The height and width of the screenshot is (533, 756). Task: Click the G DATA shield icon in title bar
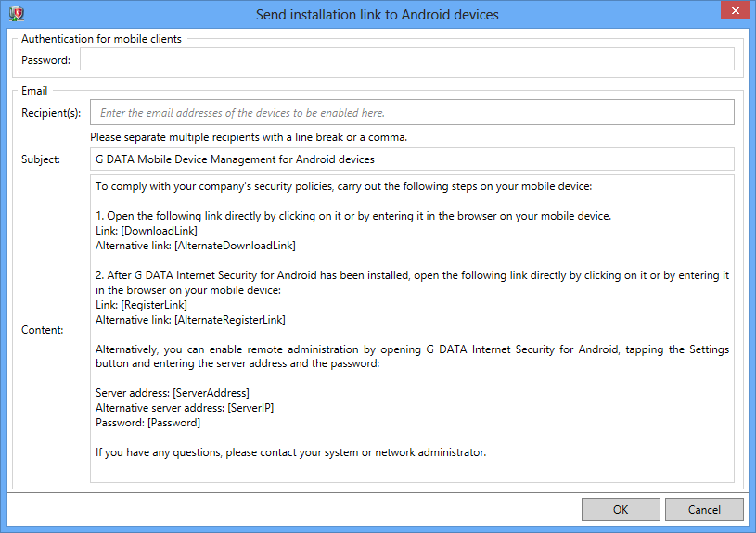click(17, 14)
